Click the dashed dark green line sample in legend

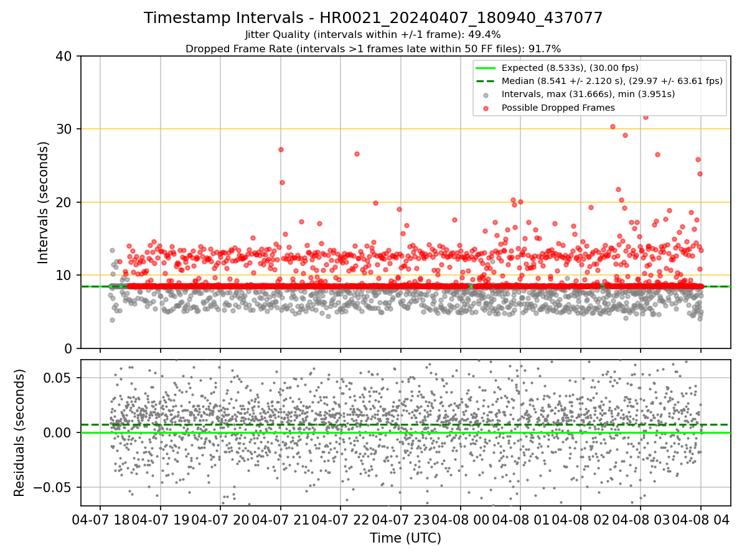point(486,81)
